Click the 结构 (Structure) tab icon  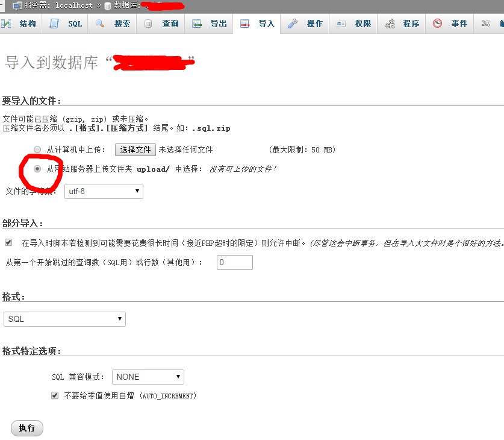coord(7,24)
